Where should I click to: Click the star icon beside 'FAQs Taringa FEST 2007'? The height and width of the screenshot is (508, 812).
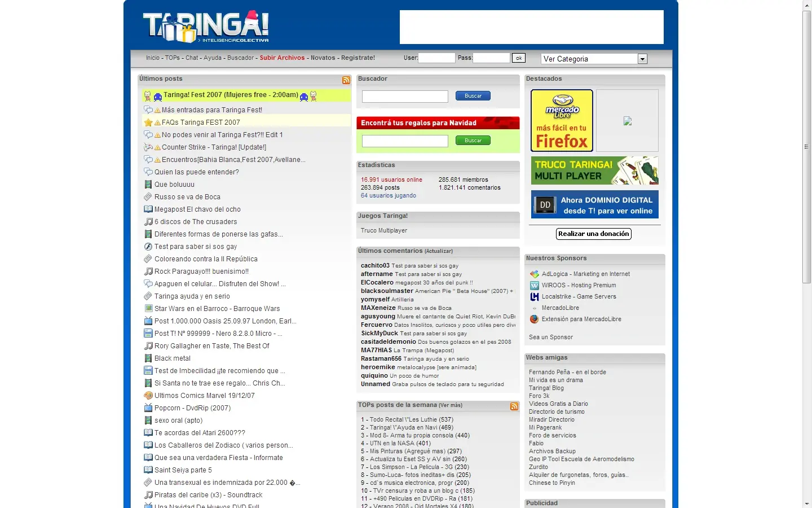pyautogui.click(x=148, y=122)
